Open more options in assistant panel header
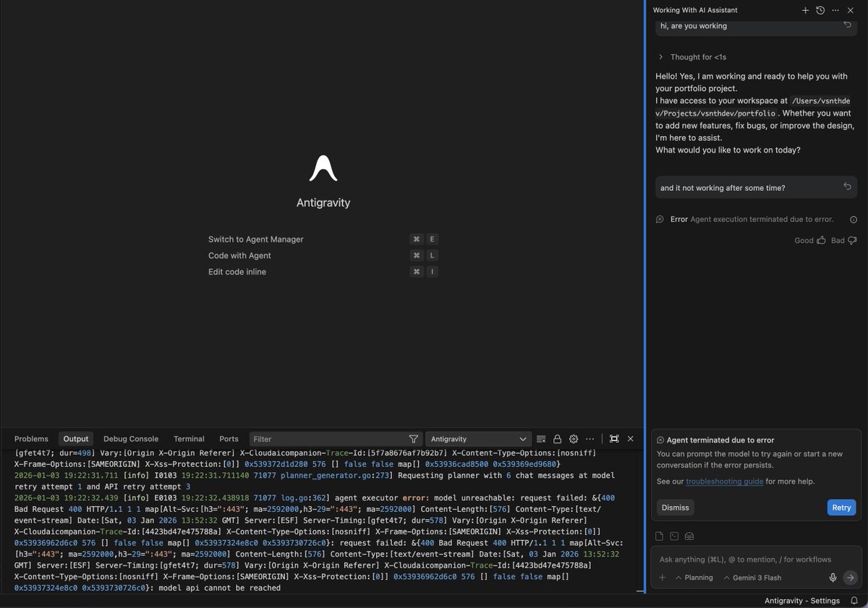This screenshot has height=608, width=868. pyautogui.click(x=835, y=10)
